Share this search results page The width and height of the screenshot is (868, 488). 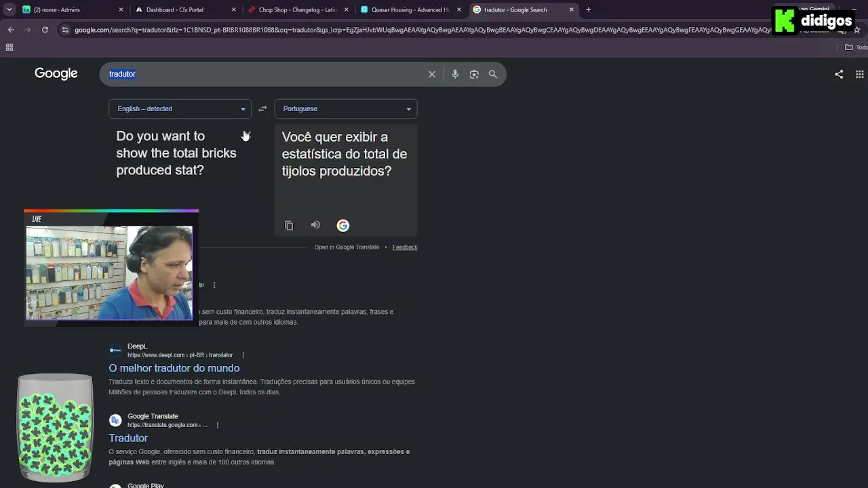coord(839,74)
